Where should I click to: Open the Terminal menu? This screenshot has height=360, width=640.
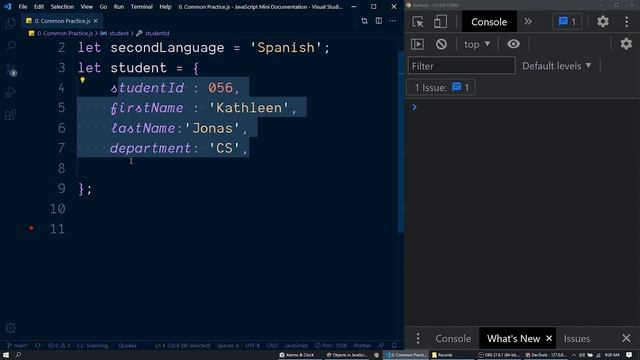pos(142,7)
